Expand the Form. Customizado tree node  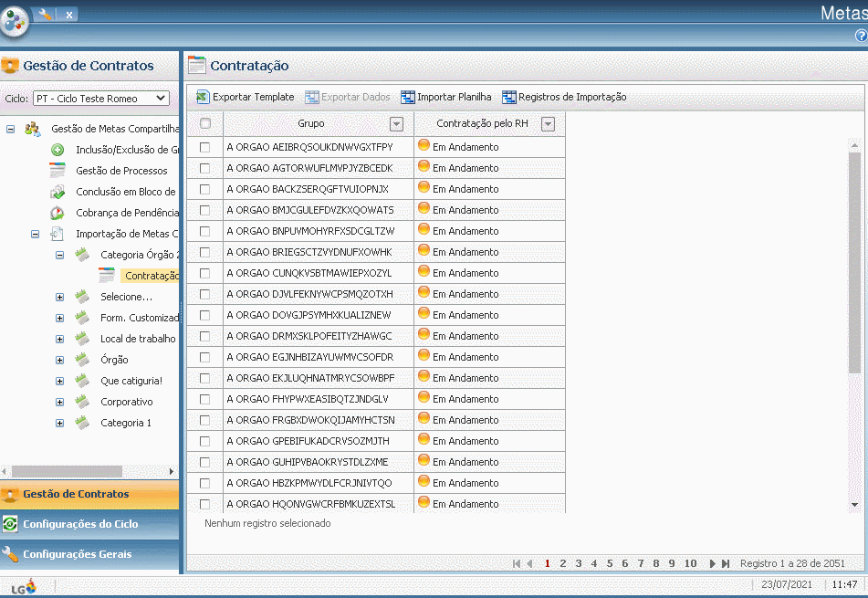click(60, 319)
